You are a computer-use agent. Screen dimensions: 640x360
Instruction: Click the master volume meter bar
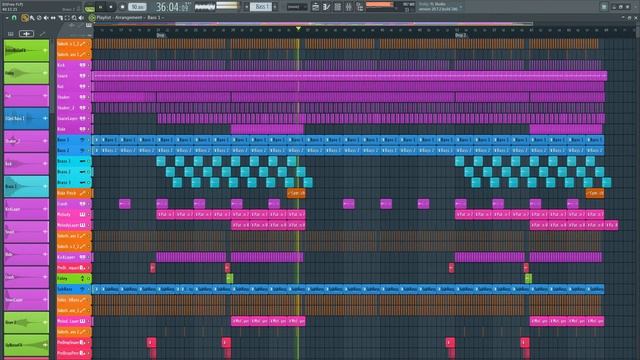[x=228, y=5]
